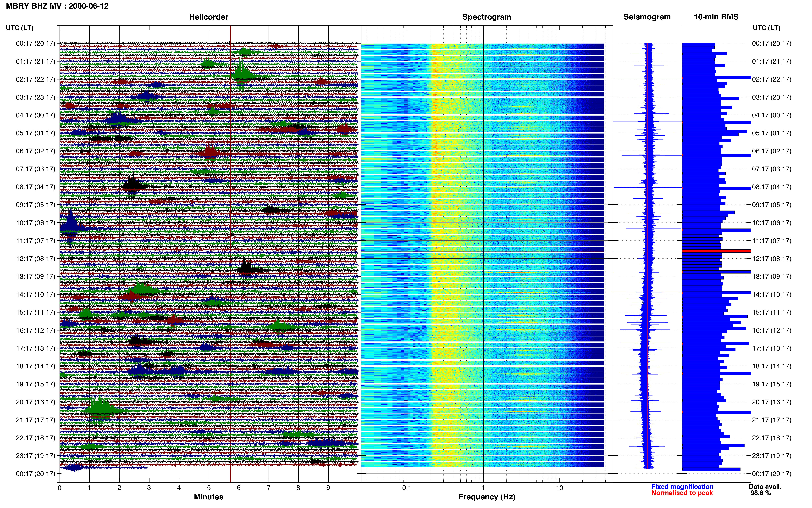812x508 pixels.
Task: Click the Helicorder panel heading
Action: tap(209, 17)
